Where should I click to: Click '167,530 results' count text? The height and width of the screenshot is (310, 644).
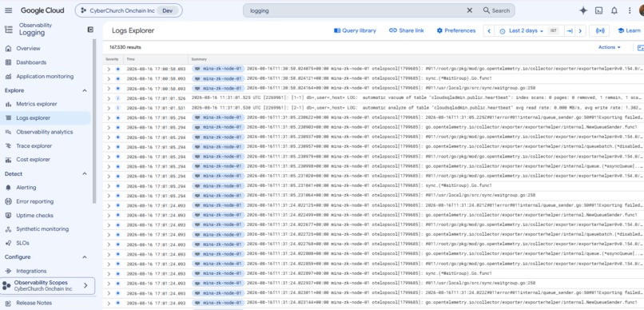click(125, 47)
